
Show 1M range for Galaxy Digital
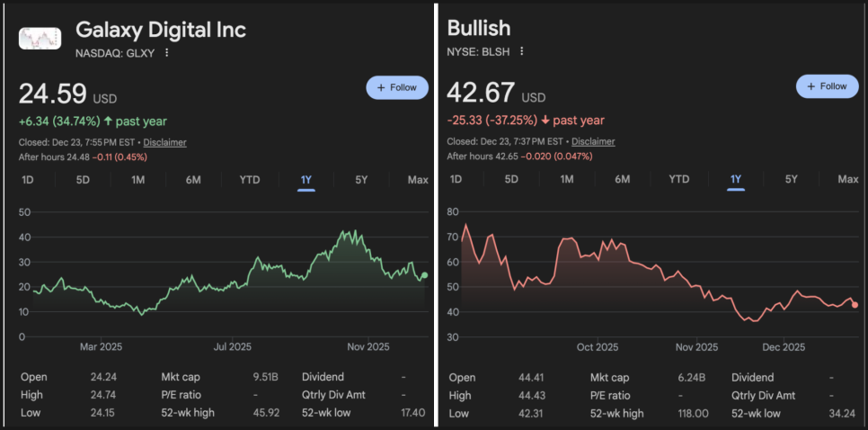click(x=138, y=180)
